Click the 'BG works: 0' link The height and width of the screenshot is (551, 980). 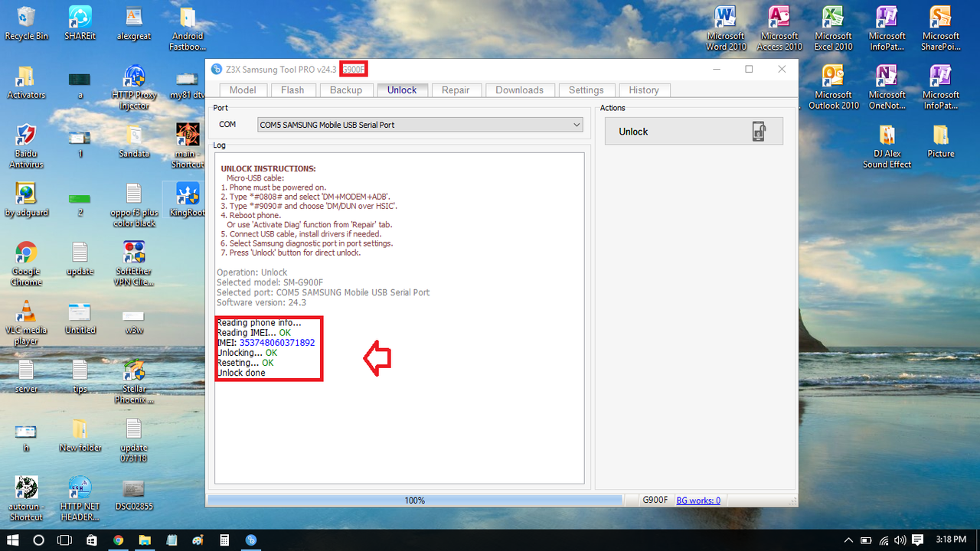[698, 500]
